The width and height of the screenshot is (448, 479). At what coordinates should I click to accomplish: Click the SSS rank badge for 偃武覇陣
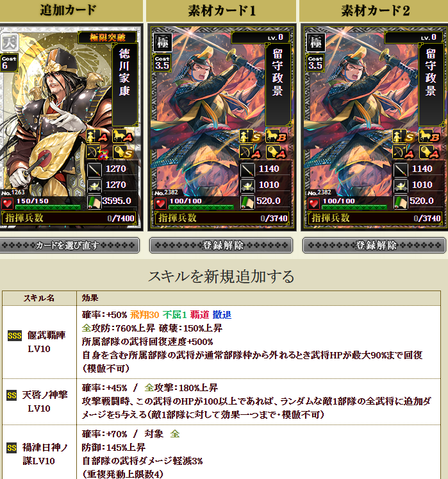pos(15,336)
